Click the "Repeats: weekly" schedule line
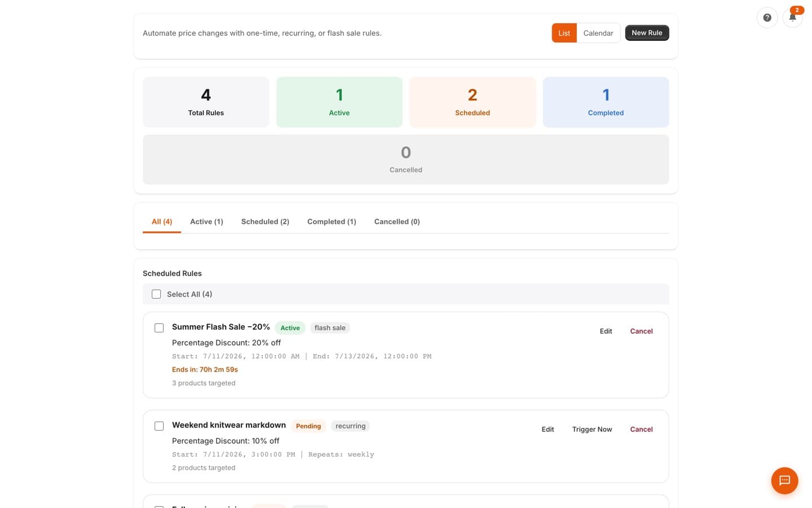 pos(273,454)
